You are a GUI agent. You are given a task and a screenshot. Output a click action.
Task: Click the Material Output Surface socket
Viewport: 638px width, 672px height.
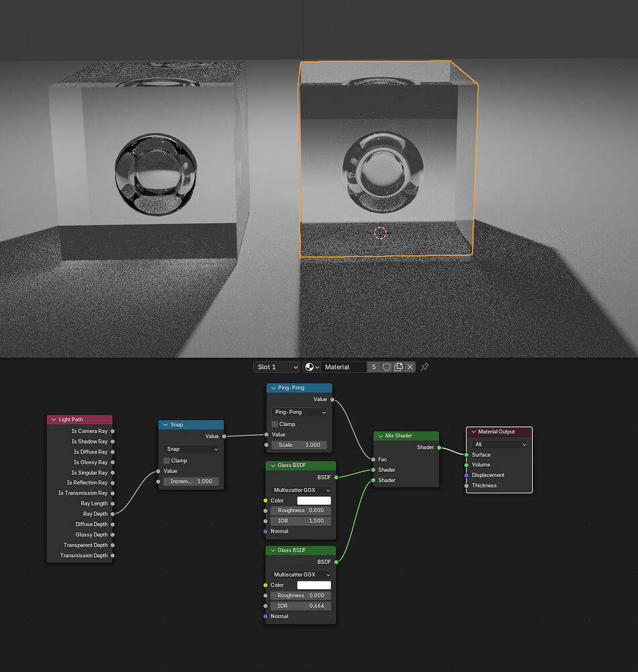(467, 455)
